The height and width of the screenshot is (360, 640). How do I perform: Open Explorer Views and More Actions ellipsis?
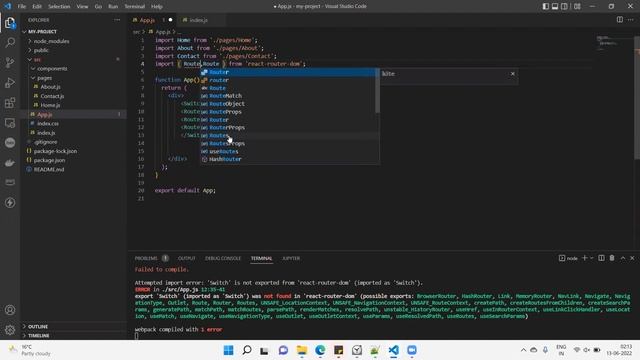(x=117, y=20)
